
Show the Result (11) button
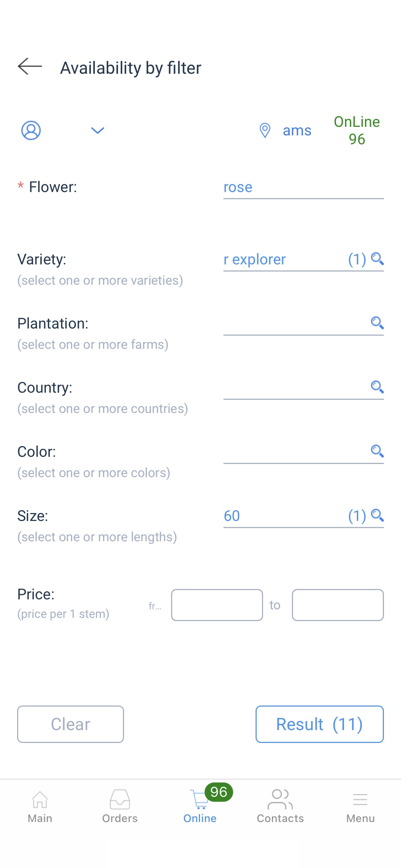click(319, 724)
